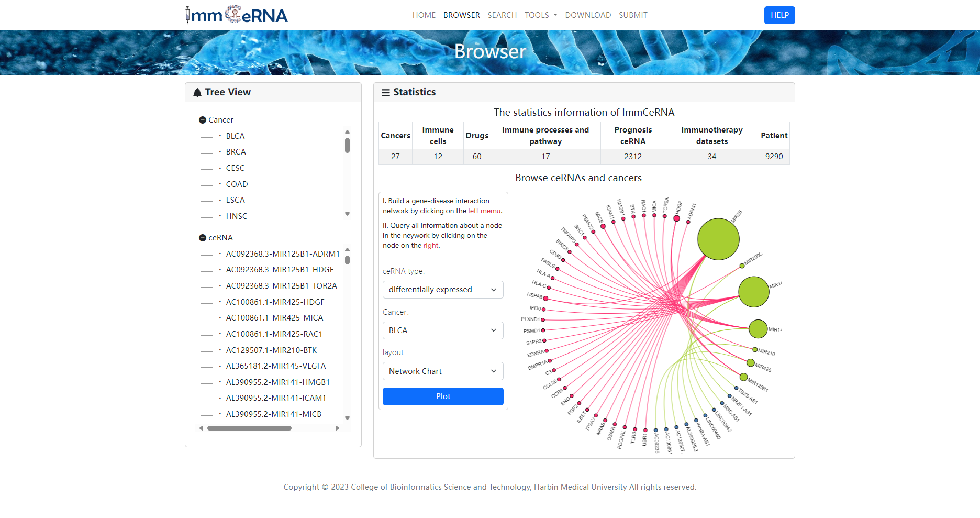Select the HDGF gene node
The height and width of the screenshot is (518, 980).
point(676,218)
